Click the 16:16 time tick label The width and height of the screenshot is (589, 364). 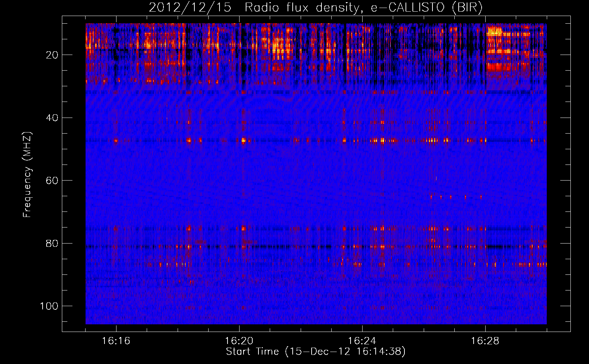point(116,341)
